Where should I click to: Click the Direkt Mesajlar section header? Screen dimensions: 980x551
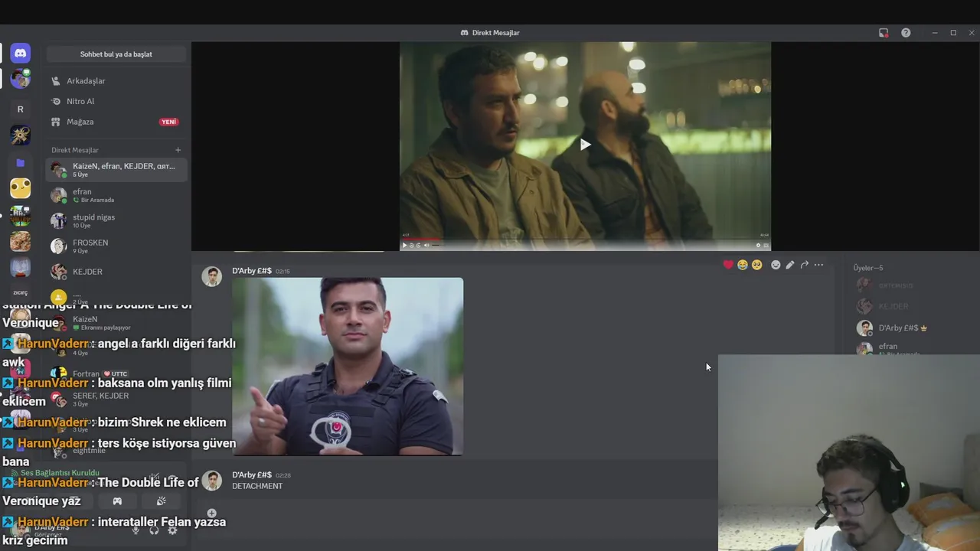(75, 150)
